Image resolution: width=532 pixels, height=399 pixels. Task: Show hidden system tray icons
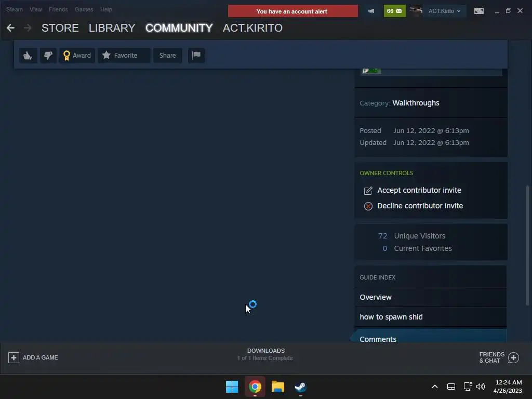tap(435, 387)
